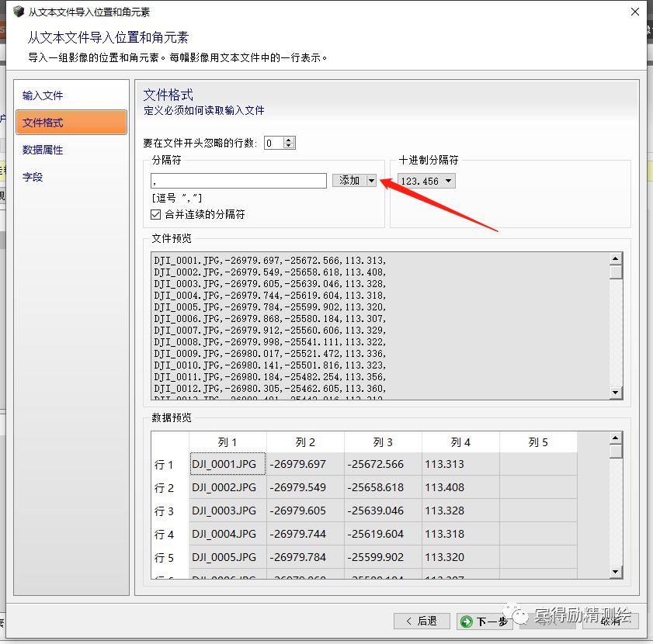Click the 取消 cancel button
The height and width of the screenshot is (644, 653).
610,621
